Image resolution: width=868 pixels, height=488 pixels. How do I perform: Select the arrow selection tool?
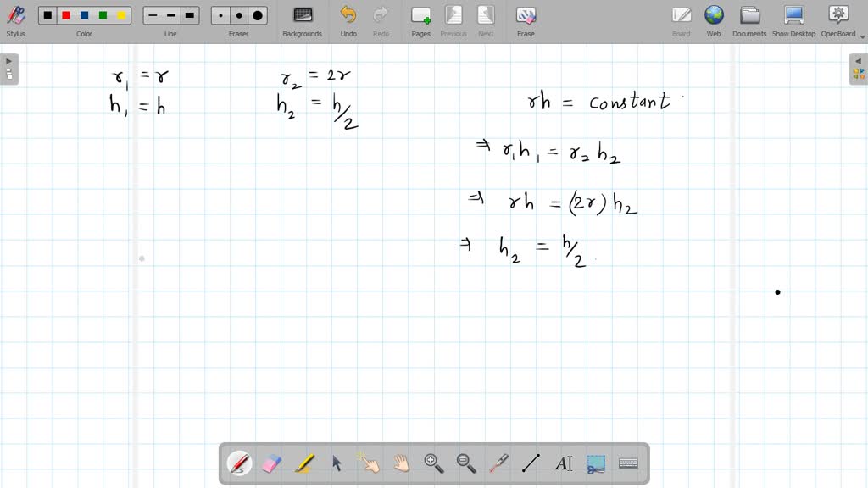[x=337, y=463]
